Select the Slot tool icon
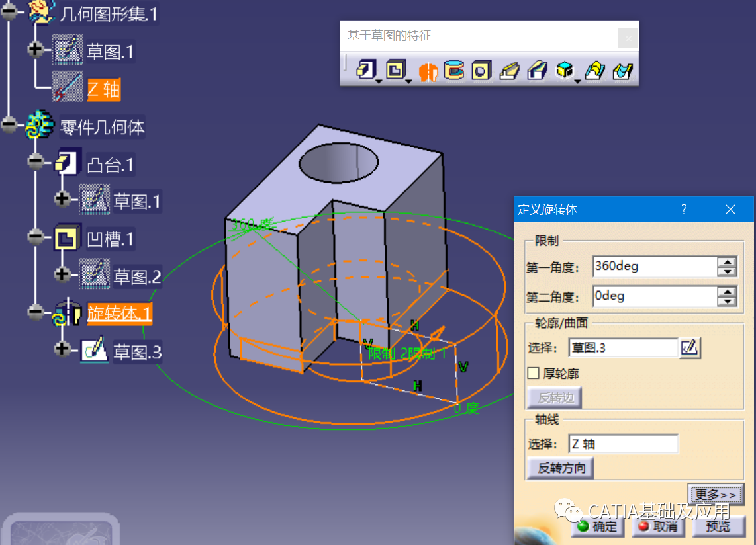This screenshot has width=756, height=545. pos(537,70)
